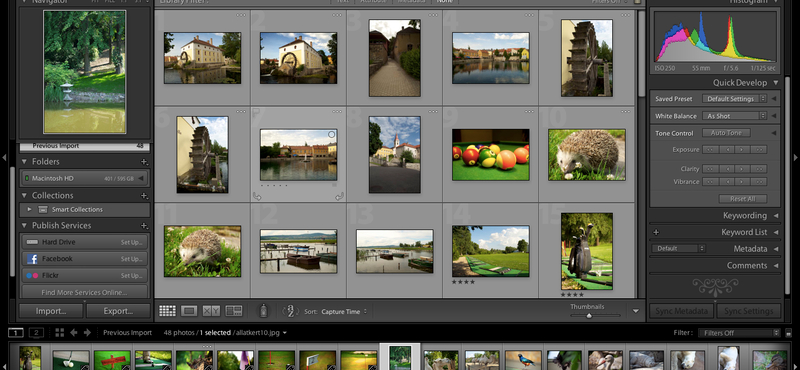Set up Flickr publish service

[x=132, y=276]
